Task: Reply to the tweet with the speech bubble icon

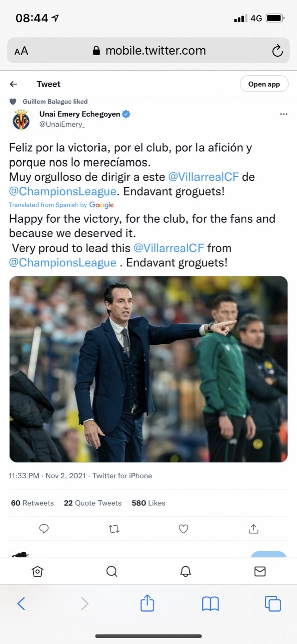Action: [44, 529]
